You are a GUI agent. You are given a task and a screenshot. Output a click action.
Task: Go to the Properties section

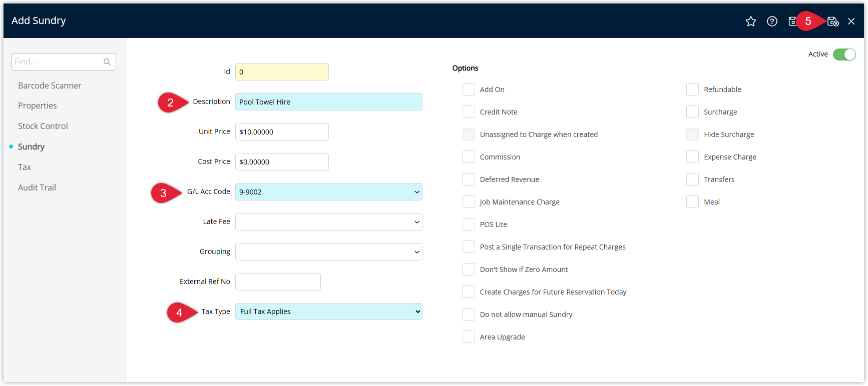coord(38,106)
